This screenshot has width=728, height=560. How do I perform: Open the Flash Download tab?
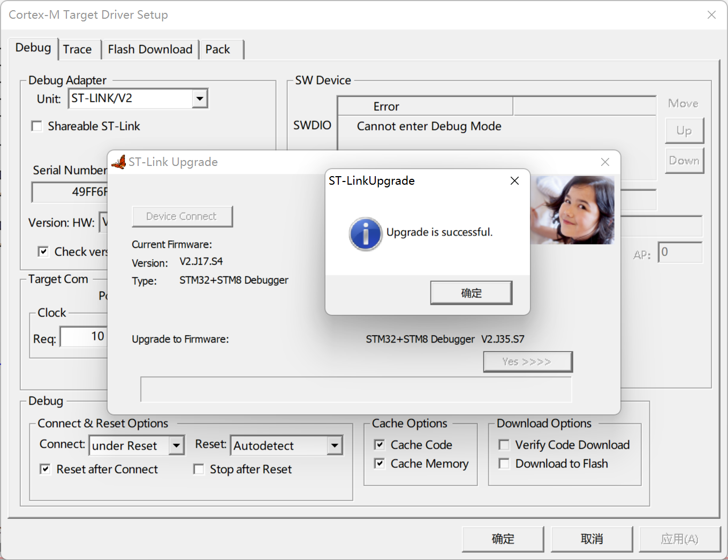click(x=150, y=49)
